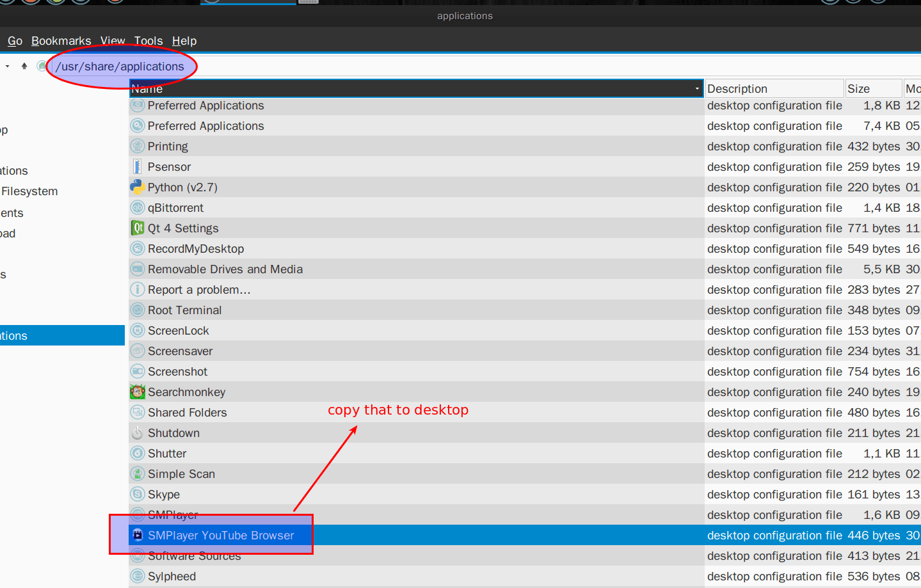Viewport: 921px width, 588px height.
Task: Click the RecordMyDesktop icon
Action: [137, 249]
